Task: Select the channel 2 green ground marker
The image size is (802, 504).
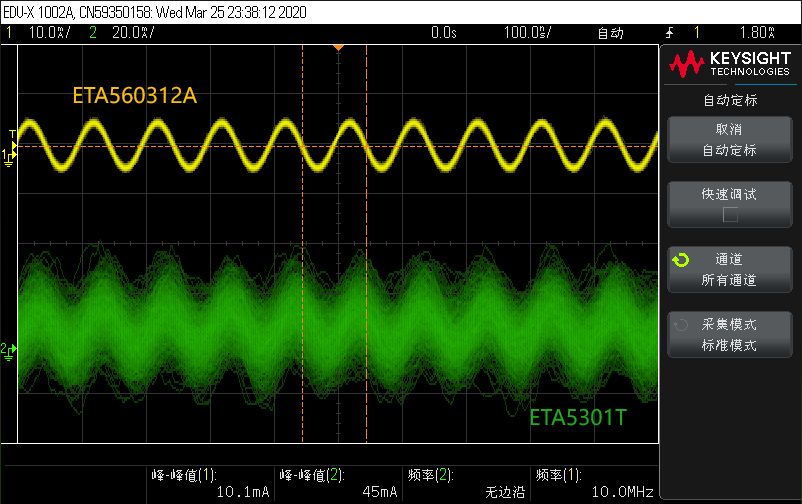Action: pyautogui.click(x=9, y=349)
